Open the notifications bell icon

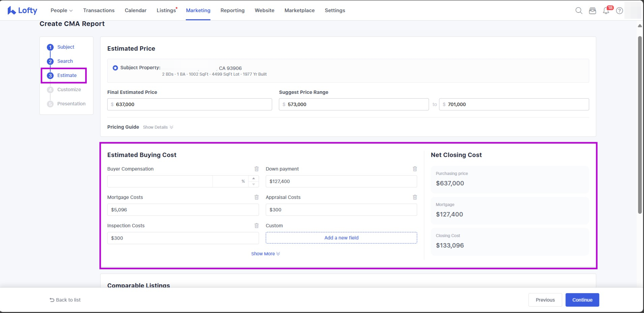coord(606,11)
